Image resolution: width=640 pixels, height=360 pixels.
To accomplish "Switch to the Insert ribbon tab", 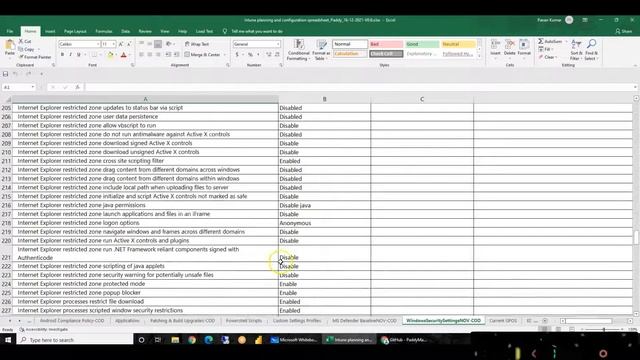I will tap(50, 31).
